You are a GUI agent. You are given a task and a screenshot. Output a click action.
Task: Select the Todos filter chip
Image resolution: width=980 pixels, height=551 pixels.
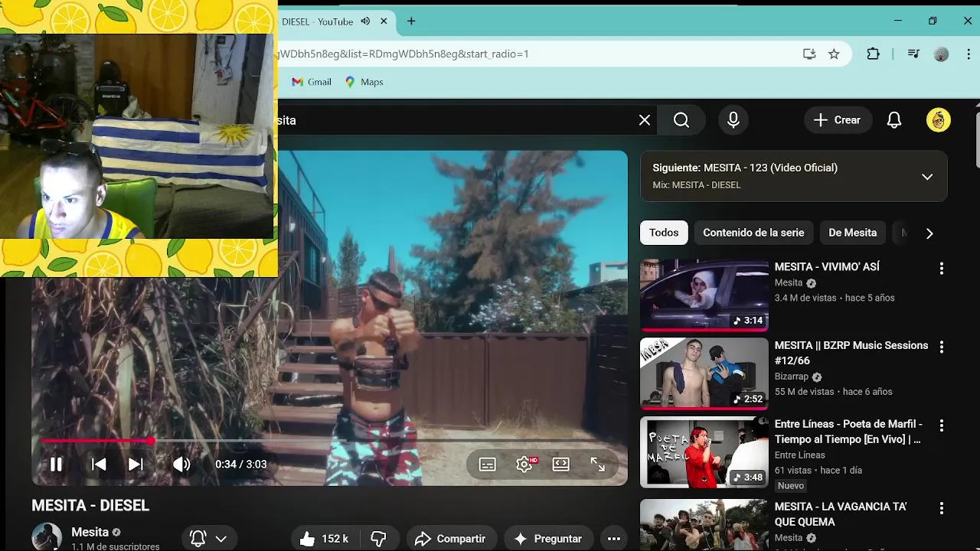664,233
